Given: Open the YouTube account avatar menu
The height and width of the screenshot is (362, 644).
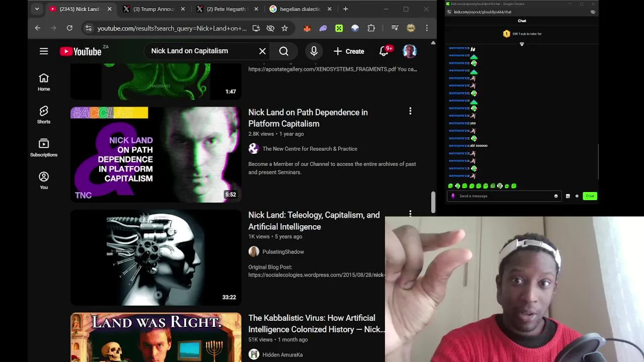Looking at the screenshot, I should (410, 51).
